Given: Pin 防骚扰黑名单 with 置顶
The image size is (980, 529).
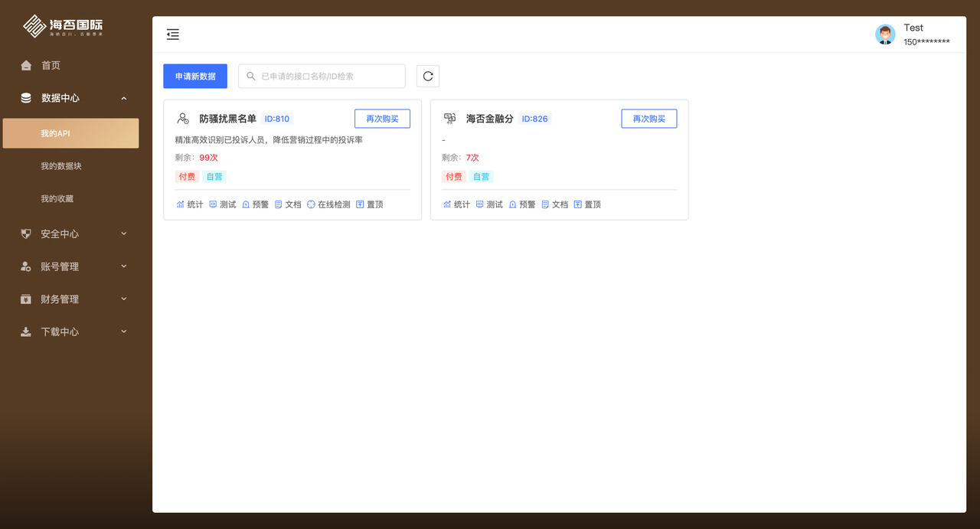Looking at the screenshot, I should pyautogui.click(x=370, y=204).
